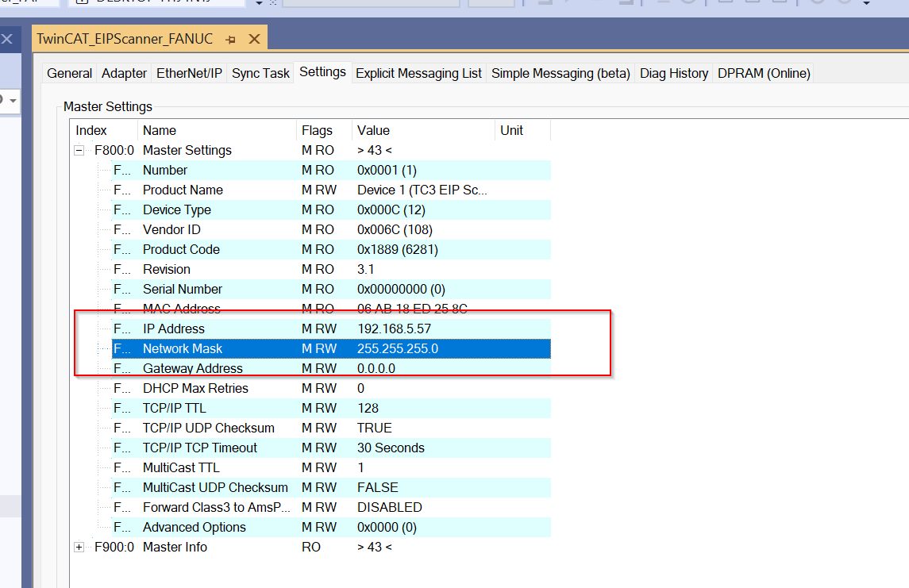909x588 pixels.
Task: Click the 30 Seconds timeout value
Action: point(391,448)
